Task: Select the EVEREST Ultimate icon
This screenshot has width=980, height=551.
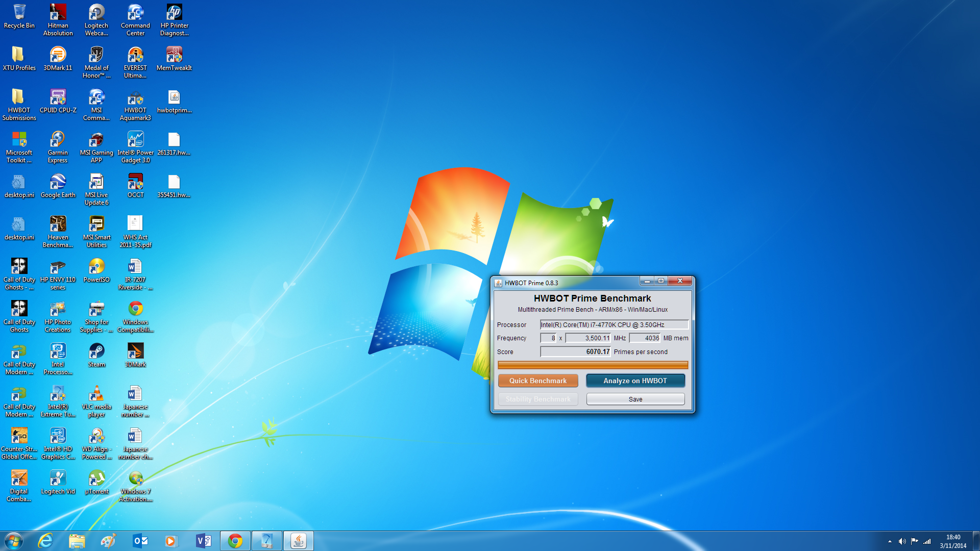Action: coord(135,63)
